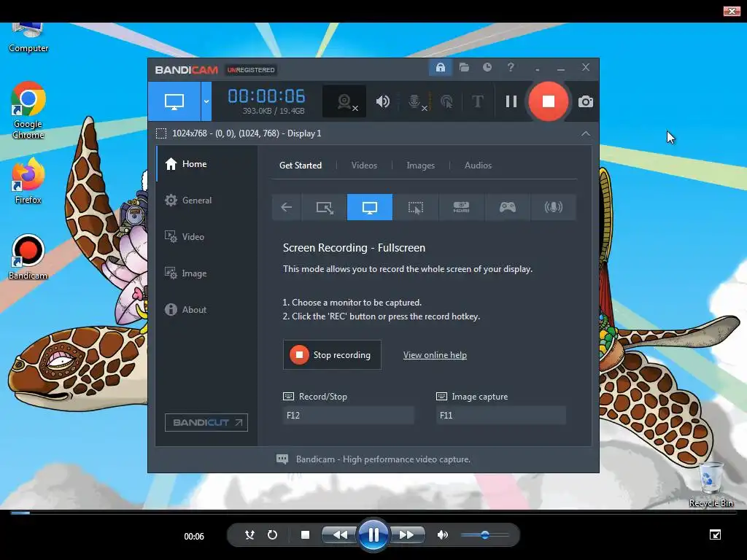This screenshot has width=747, height=560.
Task: Mute the media player volume icon
Action: (443, 534)
